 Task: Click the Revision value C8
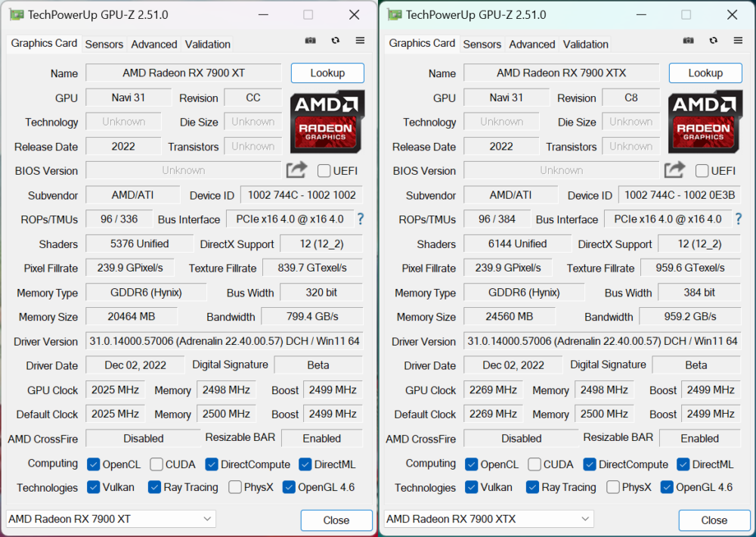pos(631,98)
